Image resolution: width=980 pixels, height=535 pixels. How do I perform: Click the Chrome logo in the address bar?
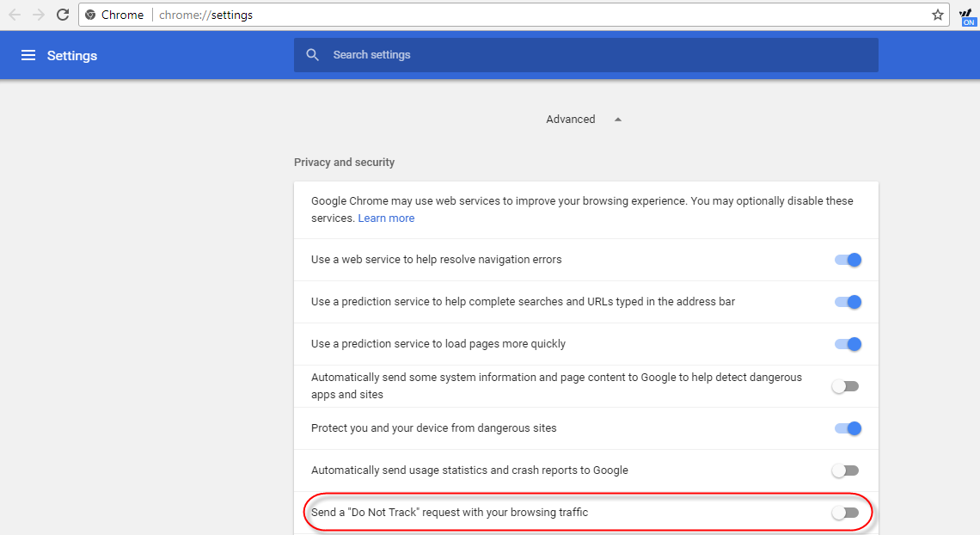91,15
